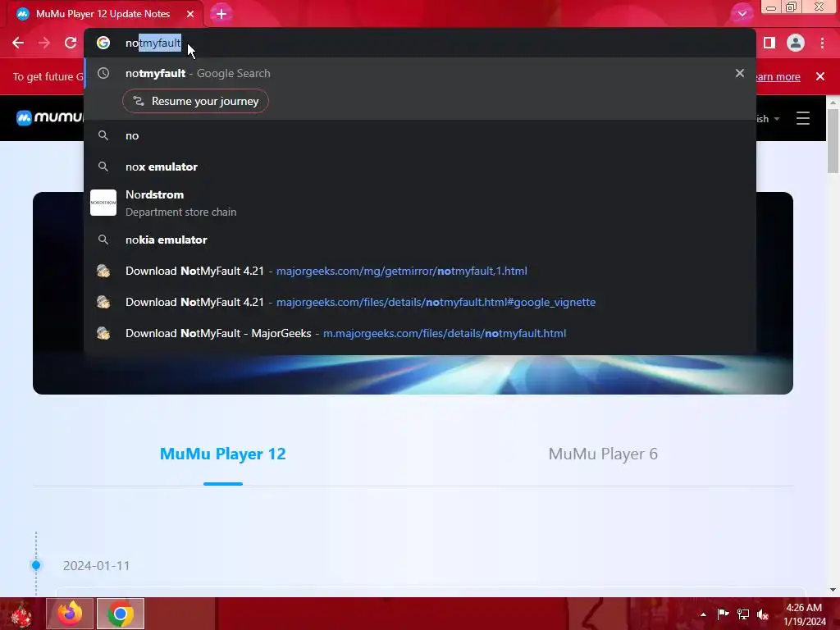Click the clock icon beside notmyfault
The width and height of the screenshot is (840, 630).
click(103, 73)
